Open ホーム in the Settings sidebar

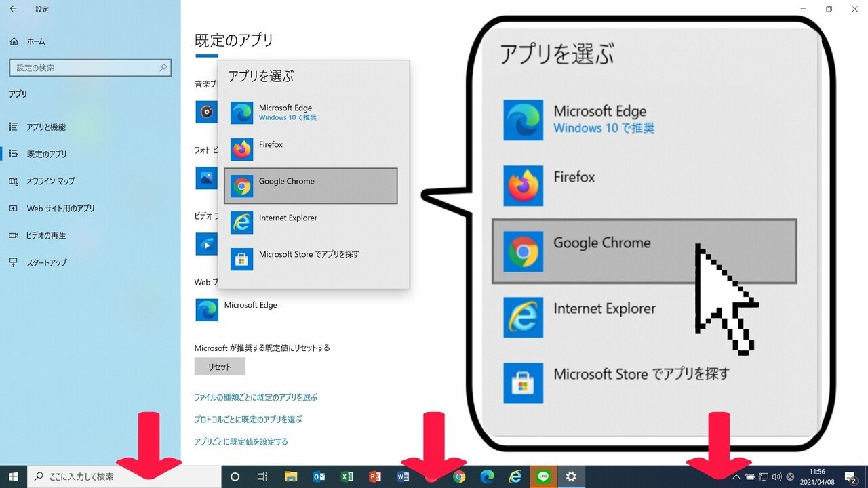[27, 41]
